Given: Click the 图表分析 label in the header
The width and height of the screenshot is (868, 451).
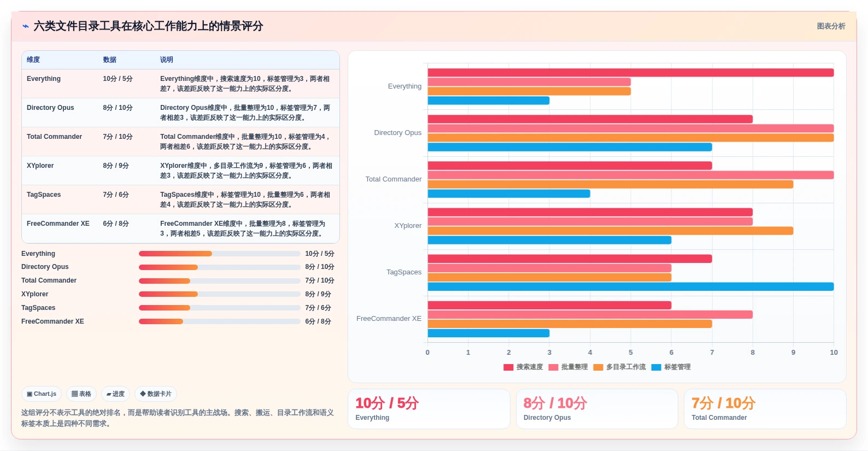Looking at the screenshot, I should click(x=831, y=26).
